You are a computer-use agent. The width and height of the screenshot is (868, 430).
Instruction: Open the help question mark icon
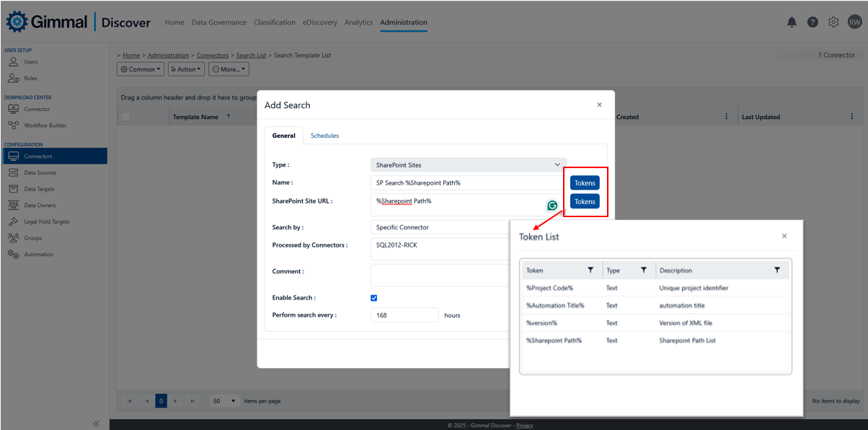point(812,22)
